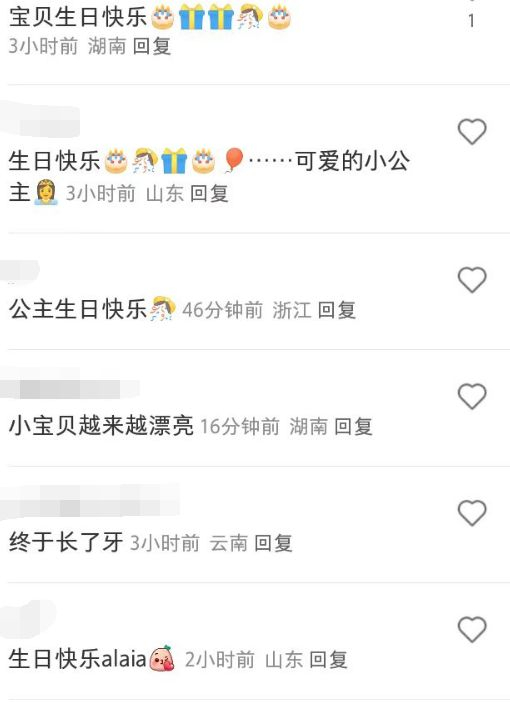Like the 公主生日快乐 comment
Viewport: 510px width, 702px height.
click(472, 280)
